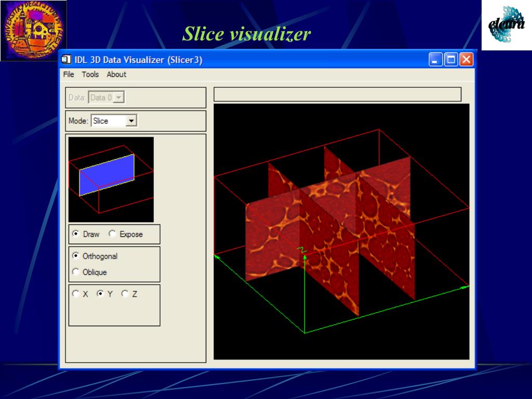532x399 pixels.
Task: Open the Tools menu
Action: 90,74
